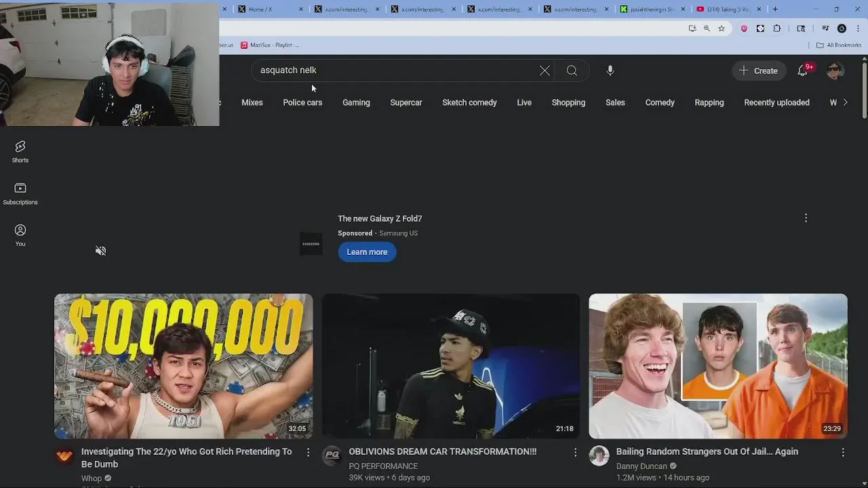
Task: Open options for OBLIVIONS DREAM CAR video
Action: 575,452
